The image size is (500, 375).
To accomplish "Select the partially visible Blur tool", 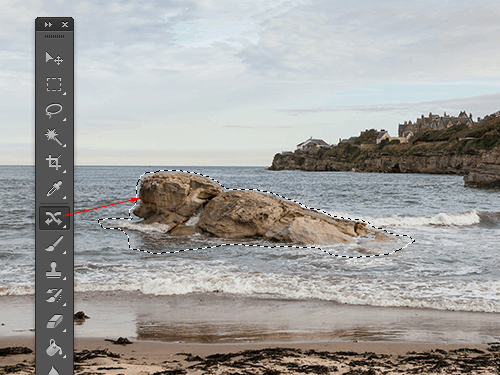I will pyautogui.click(x=54, y=371).
